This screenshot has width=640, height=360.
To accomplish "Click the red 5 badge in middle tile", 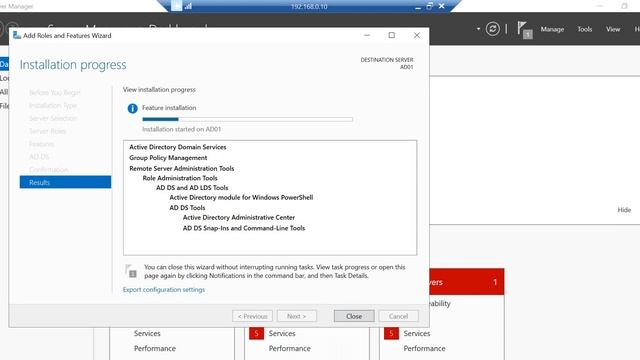I will (x=256, y=333).
